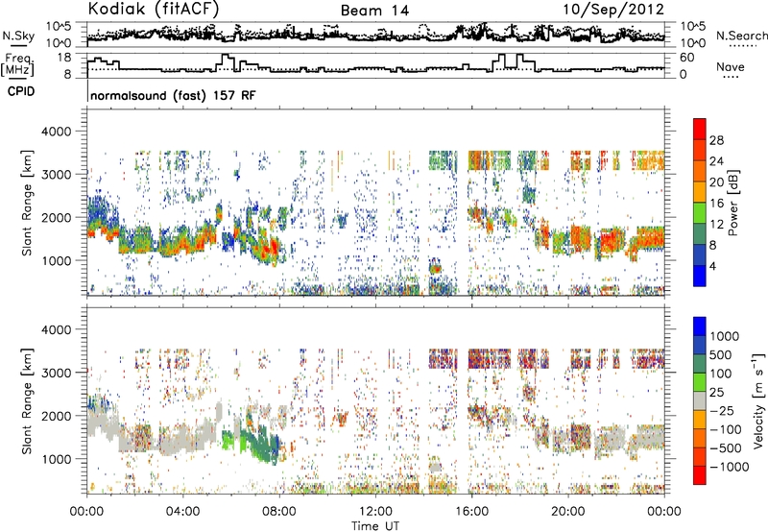This screenshot has height=532, width=768.
Task: Click the isolated power echo near 14:30
Action: point(435,269)
